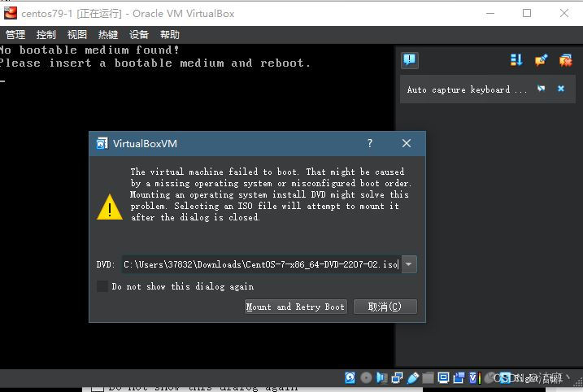
Task: Click Mount and Retry Boot button
Action: point(296,307)
